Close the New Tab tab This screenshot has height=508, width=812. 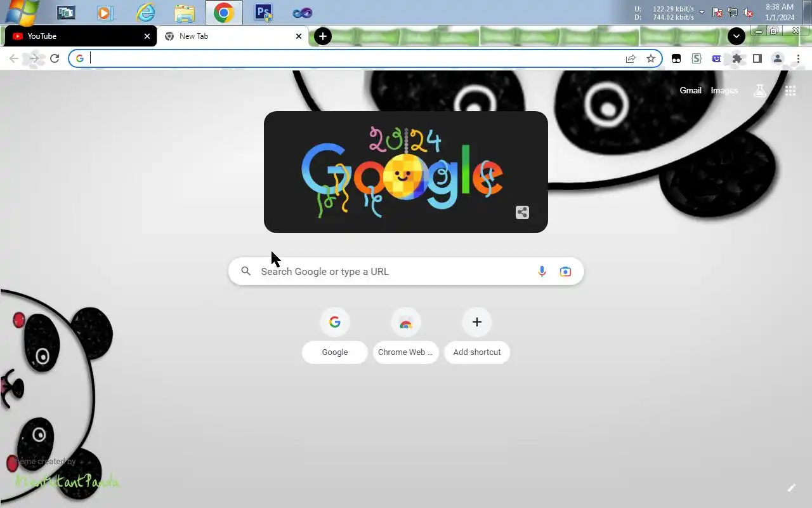[299, 36]
